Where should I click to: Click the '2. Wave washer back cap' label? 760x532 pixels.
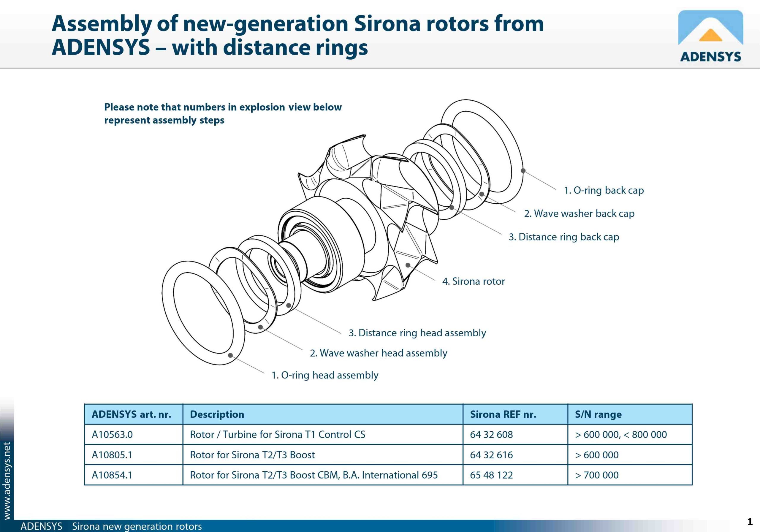(x=579, y=213)
